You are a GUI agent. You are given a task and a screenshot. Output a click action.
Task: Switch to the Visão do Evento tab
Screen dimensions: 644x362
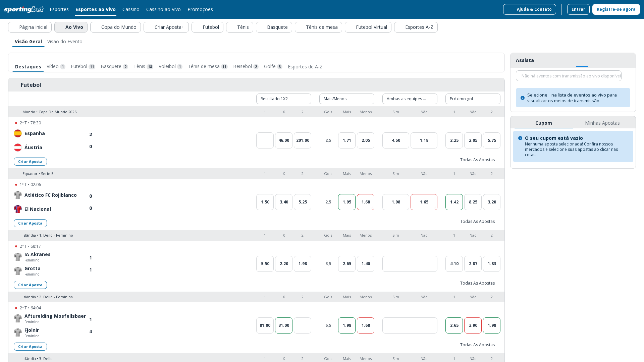tap(65, 42)
